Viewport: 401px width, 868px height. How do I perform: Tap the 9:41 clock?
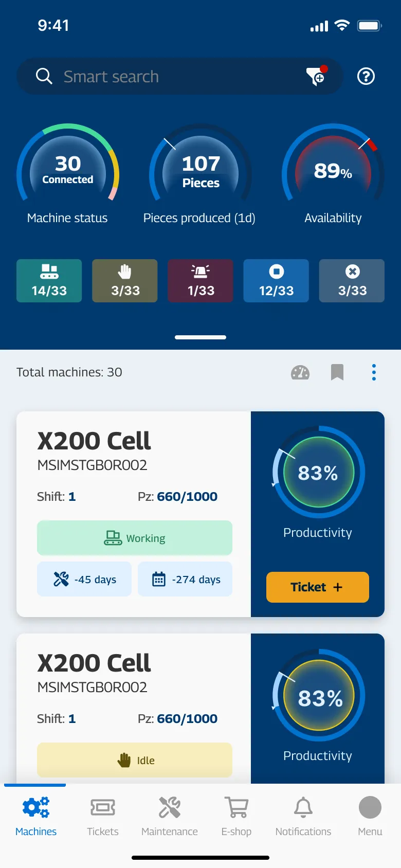pyautogui.click(x=53, y=25)
